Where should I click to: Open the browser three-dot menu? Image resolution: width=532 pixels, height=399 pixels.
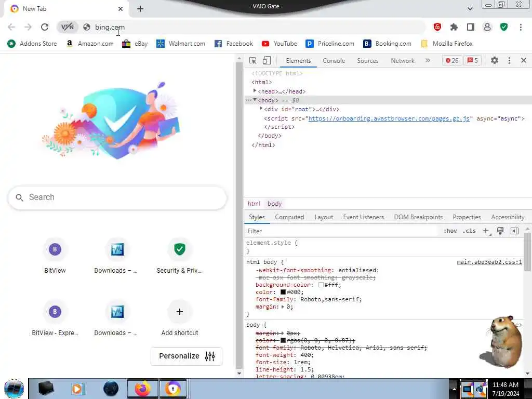point(521,27)
